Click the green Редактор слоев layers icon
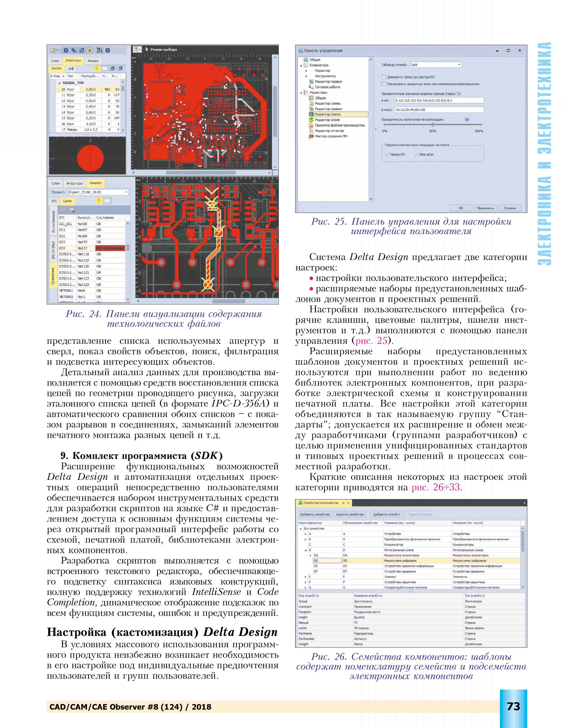Viewport: 563px width, 728px height. [311, 120]
